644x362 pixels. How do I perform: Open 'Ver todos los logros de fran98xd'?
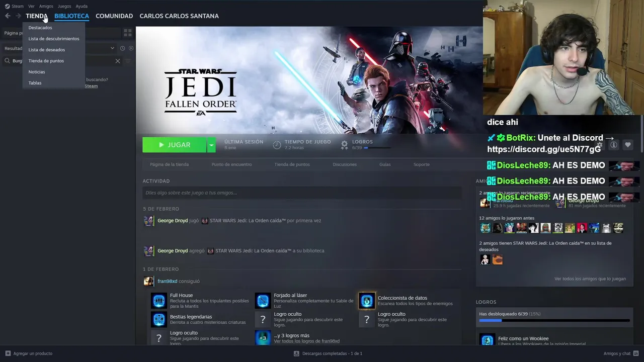(306, 341)
